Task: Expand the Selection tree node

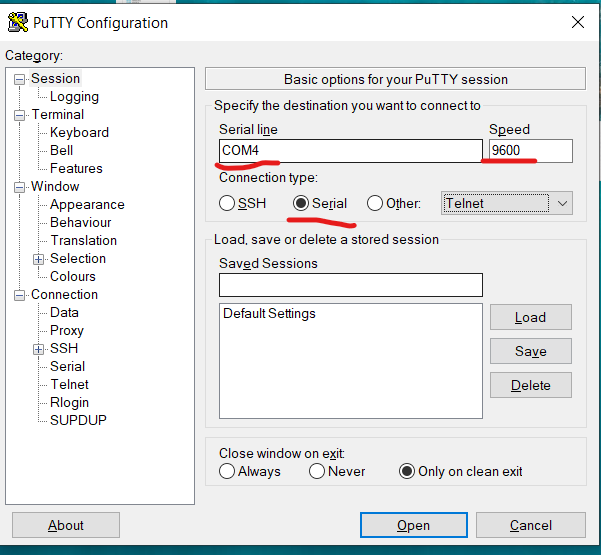Action: [39, 259]
